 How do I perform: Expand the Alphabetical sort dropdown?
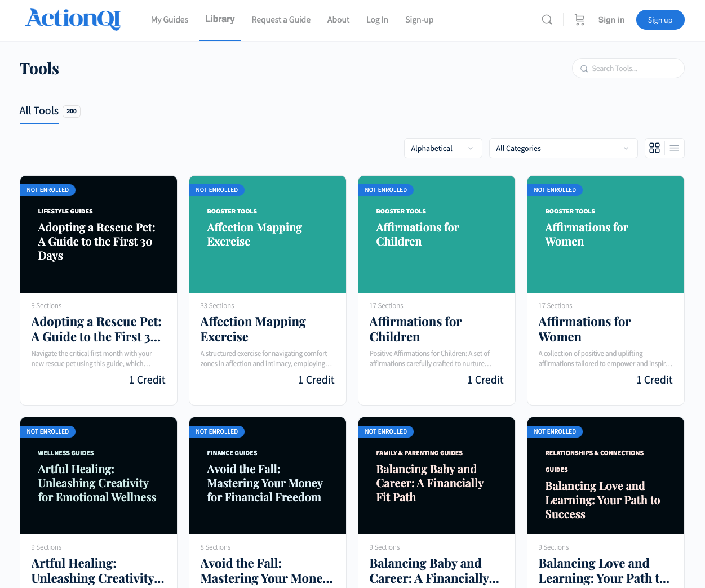(442, 148)
